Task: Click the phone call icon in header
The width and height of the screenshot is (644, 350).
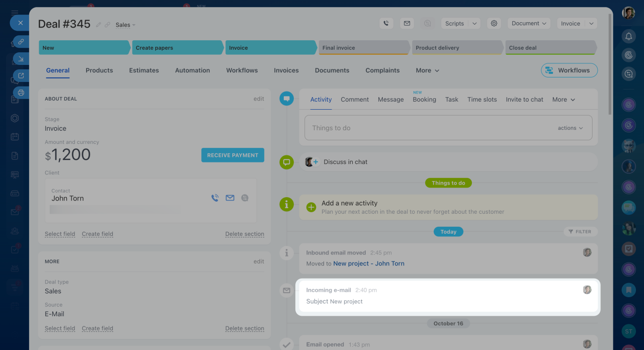Action: click(x=386, y=24)
